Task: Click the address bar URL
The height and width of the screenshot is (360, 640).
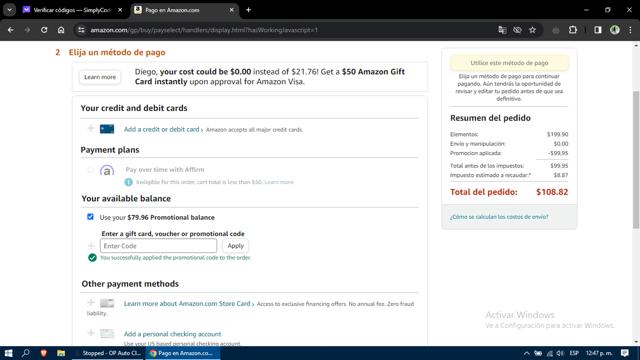Action: click(204, 30)
